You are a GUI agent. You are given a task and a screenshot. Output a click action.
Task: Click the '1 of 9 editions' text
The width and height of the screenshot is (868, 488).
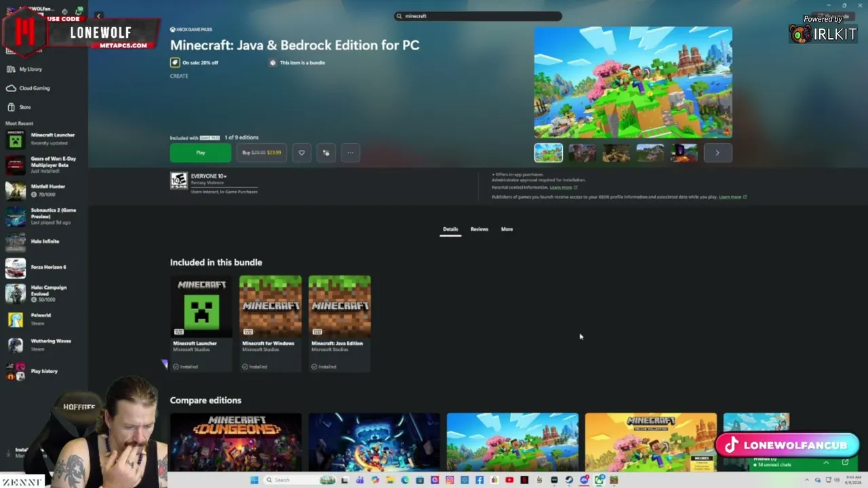click(x=241, y=138)
